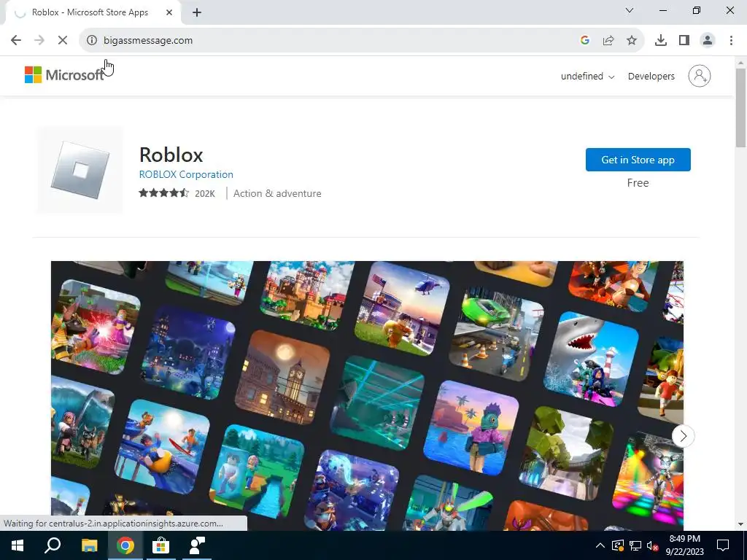This screenshot has width=747, height=560.
Task: Select the Roblox - Microsoft Store Apps tab
Action: coord(90,13)
